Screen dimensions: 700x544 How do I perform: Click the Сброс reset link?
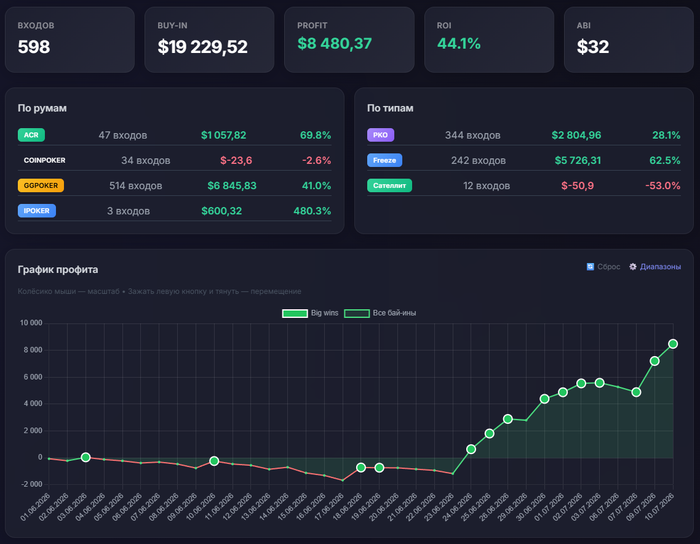(608, 266)
